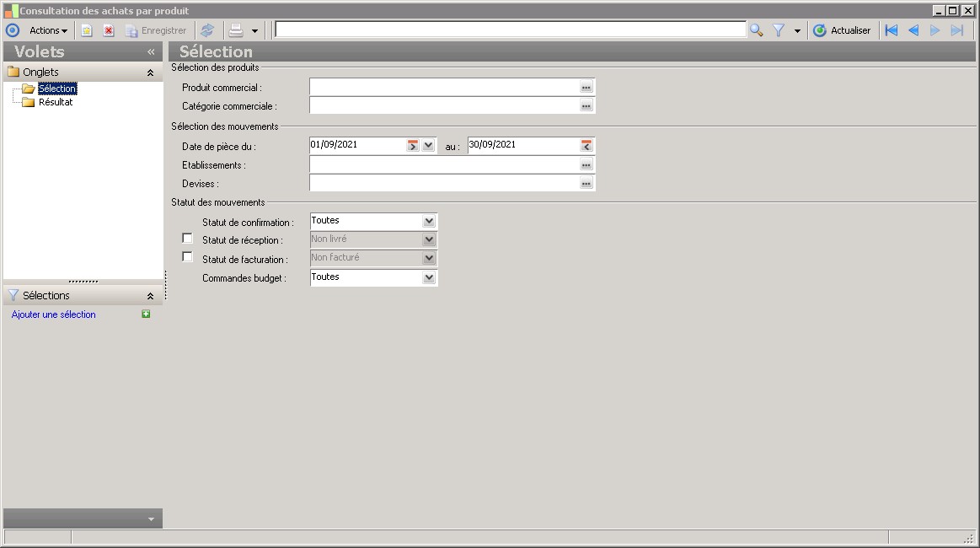The image size is (980, 548).
Task: Maximize the window
Action: point(952,11)
